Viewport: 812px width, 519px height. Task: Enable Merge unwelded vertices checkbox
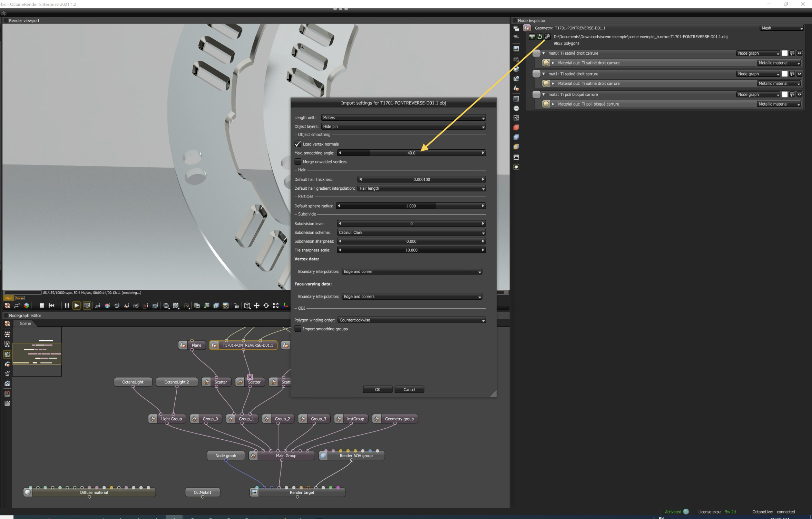[x=298, y=162]
